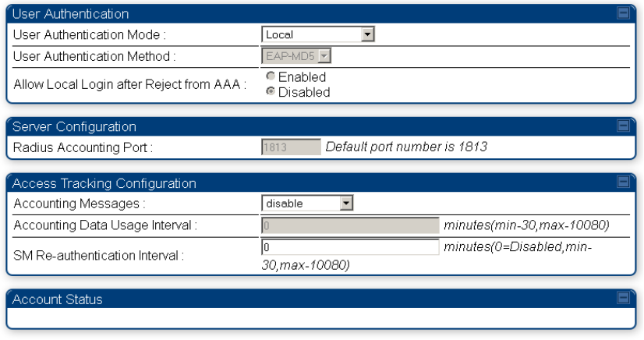
Task: Select Disabled for Allow Local Login
Action: pos(271,91)
